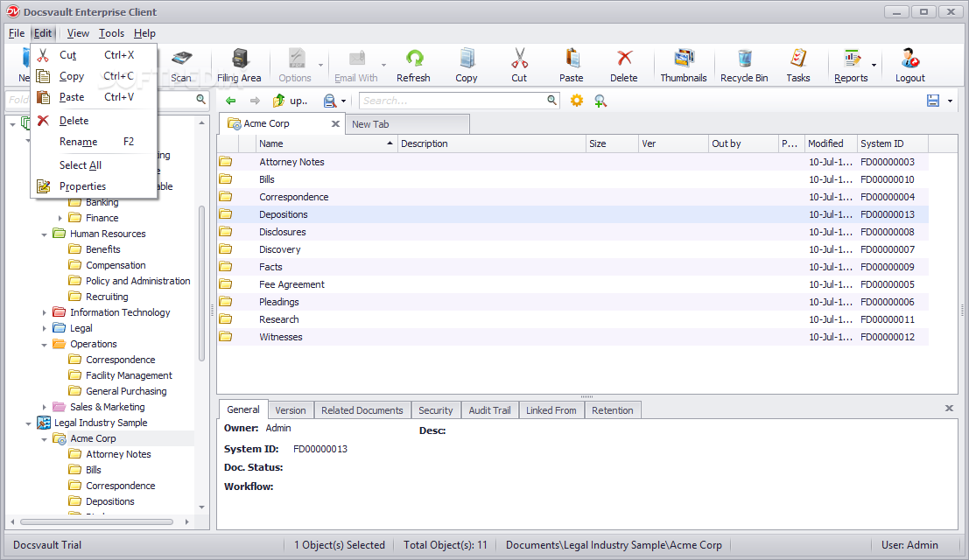Viewport: 969px width, 560px height.
Task: Click the save layout disk icon
Action: tap(933, 101)
